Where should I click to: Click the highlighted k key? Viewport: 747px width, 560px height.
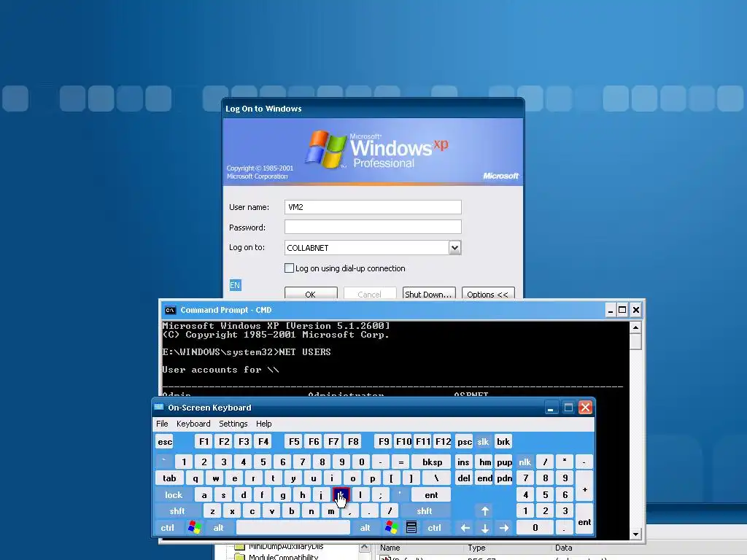[x=341, y=495]
